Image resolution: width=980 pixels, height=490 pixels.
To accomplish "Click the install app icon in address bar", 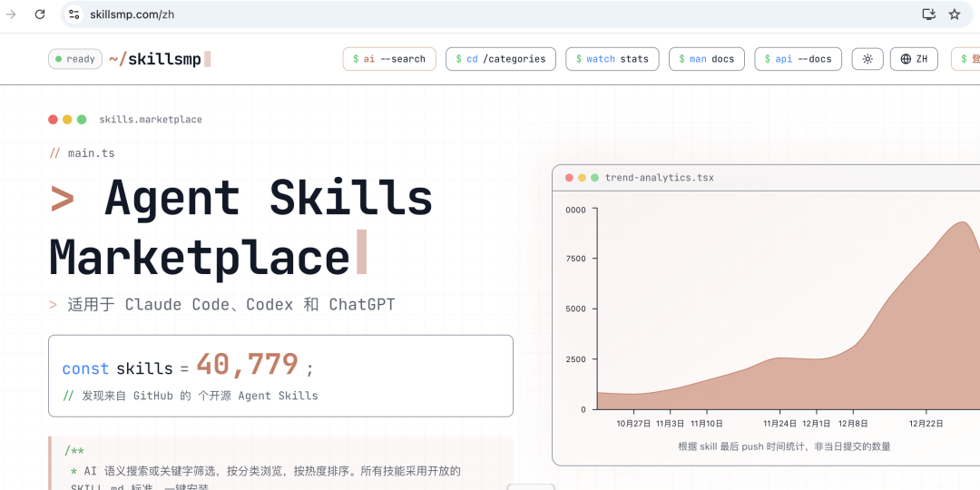I will tap(929, 15).
